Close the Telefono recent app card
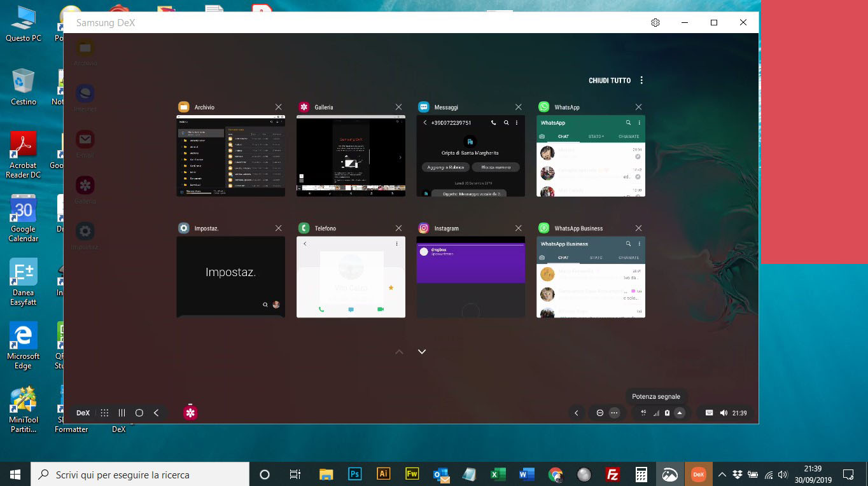868x486 pixels. click(x=398, y=228)
